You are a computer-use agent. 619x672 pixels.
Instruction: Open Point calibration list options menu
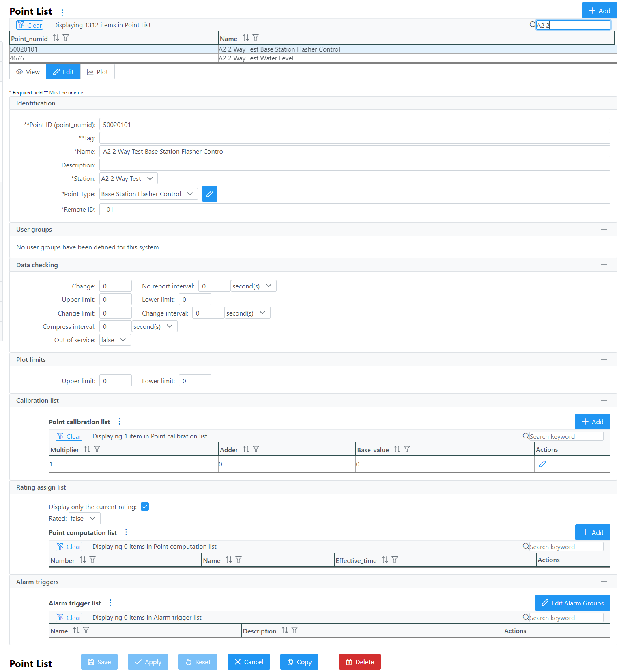coord(119,422)
